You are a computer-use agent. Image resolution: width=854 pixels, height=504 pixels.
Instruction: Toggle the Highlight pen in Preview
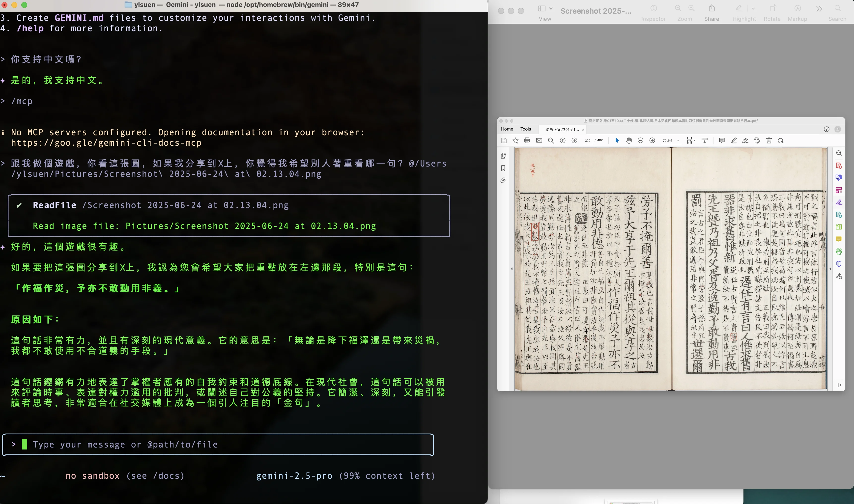tap(739, 8)
